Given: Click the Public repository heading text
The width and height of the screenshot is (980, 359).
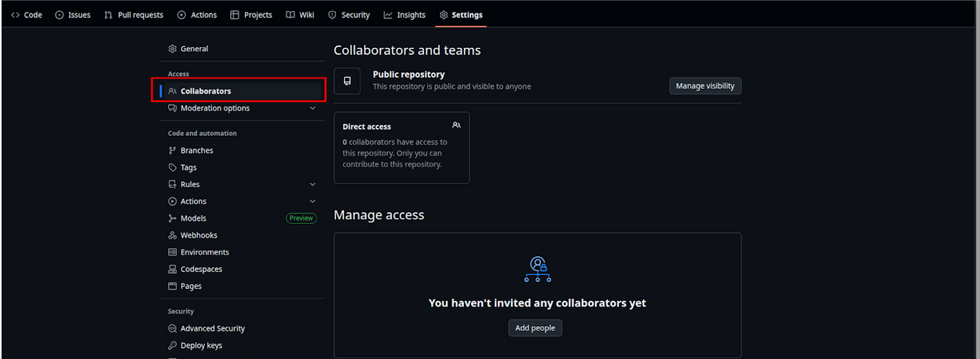Looking at the screenshot, I should point(408,75).
